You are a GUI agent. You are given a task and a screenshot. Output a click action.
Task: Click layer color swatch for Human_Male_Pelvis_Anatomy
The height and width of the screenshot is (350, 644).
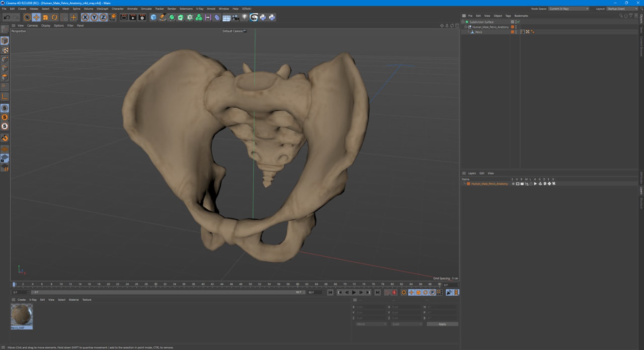[469, 184]
